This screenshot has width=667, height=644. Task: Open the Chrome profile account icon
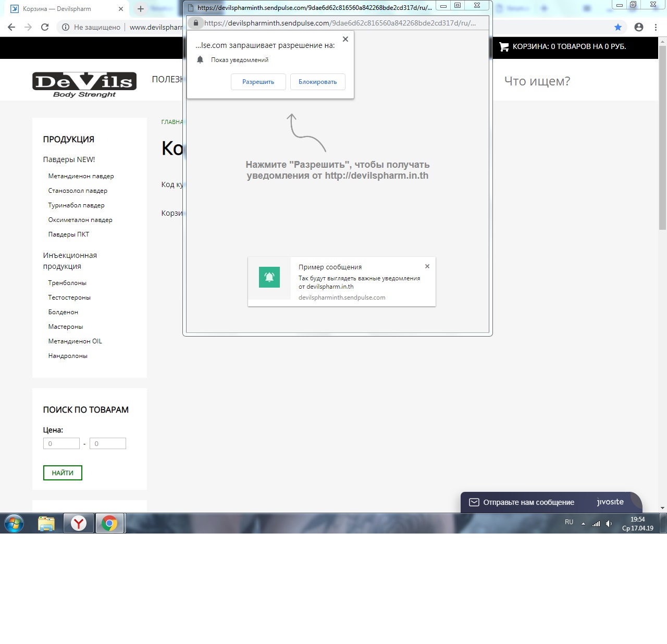click(639, 27)
